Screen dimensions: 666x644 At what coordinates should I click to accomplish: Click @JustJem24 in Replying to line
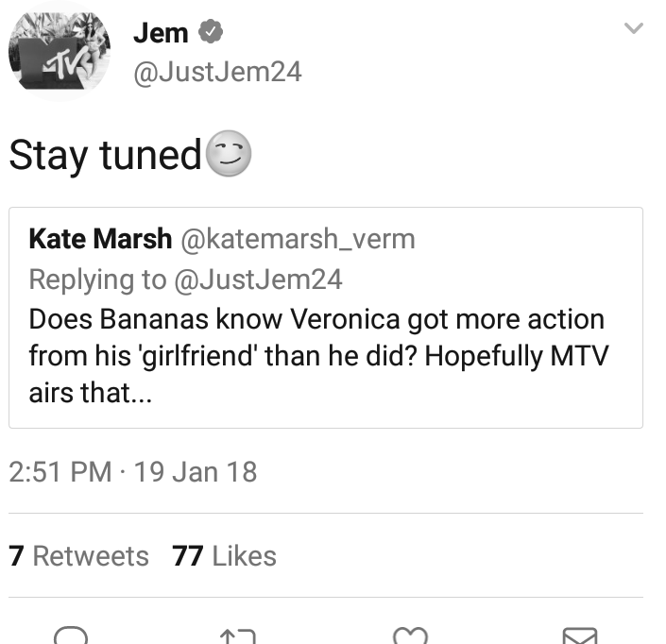(258, 280)
